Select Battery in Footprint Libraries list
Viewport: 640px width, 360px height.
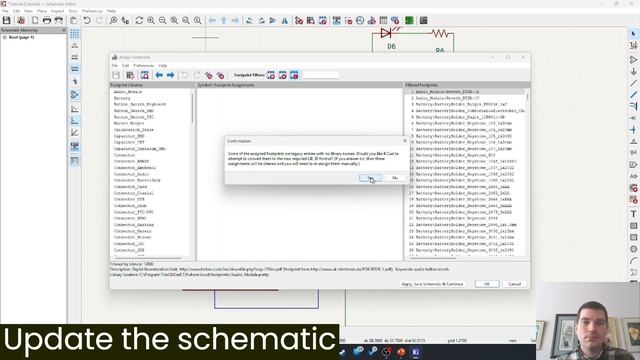click(x=122, y=98)
